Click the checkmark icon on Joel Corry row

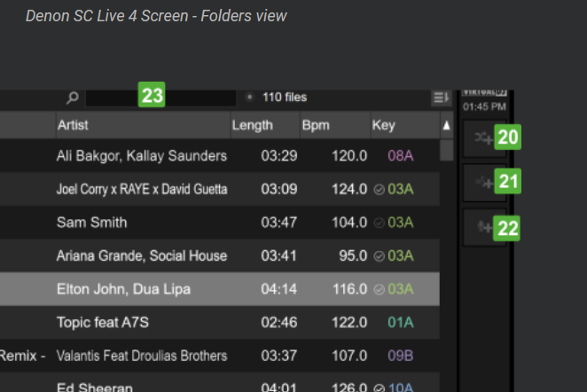click(379, 190)
